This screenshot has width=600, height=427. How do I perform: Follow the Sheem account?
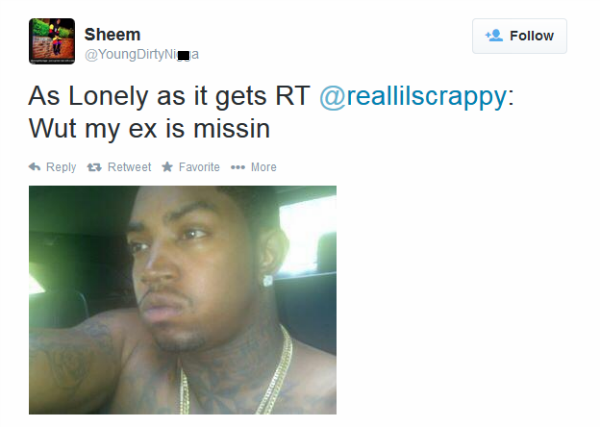click(519, 36)
